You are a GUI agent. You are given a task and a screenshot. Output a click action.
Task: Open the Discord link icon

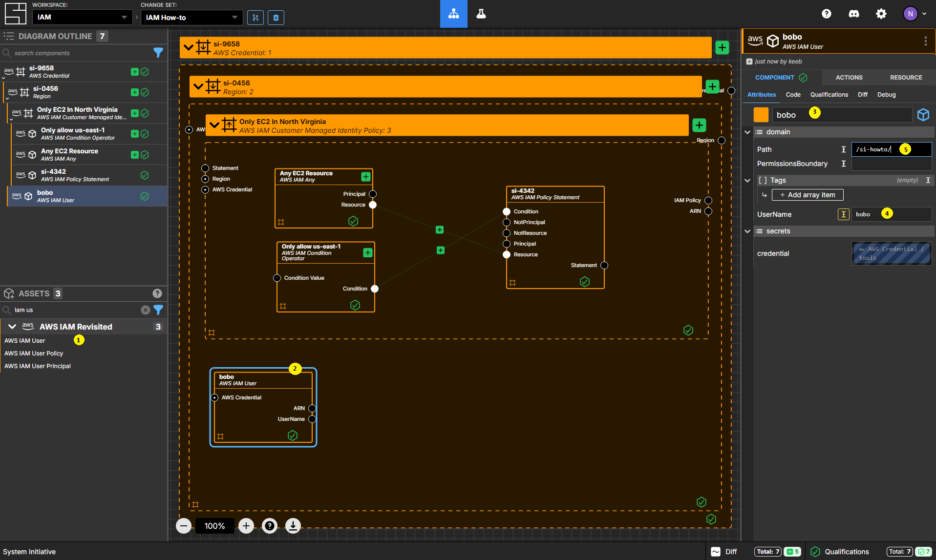[x=854, y=14]
